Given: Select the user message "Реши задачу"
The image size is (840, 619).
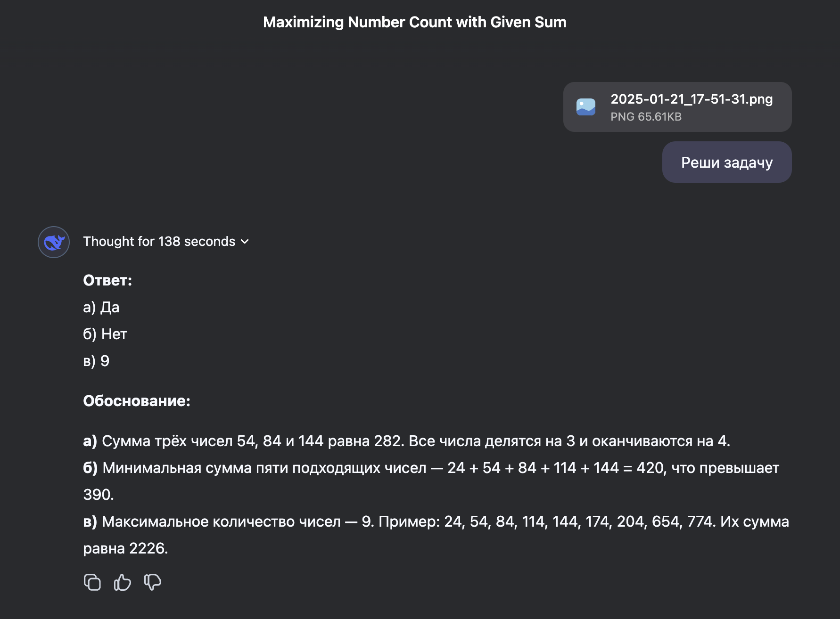Looking at the screenshot, I should coord(726,163).
